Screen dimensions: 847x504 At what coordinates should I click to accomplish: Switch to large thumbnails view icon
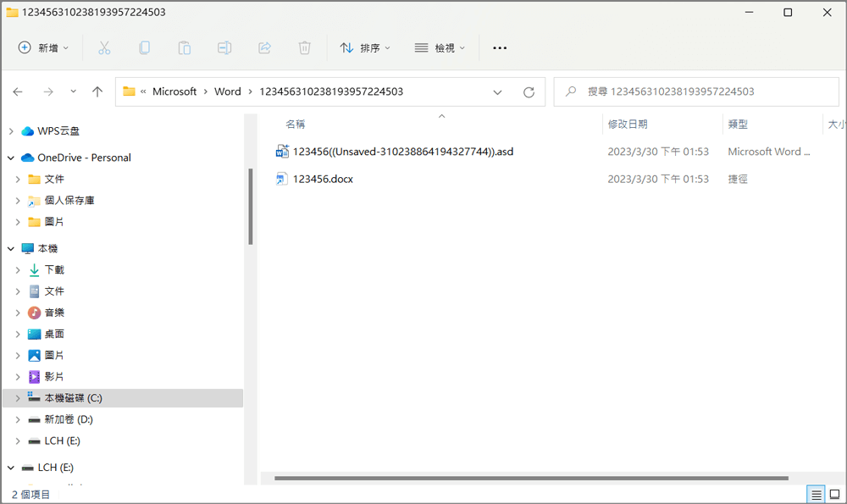pos(834,495)
